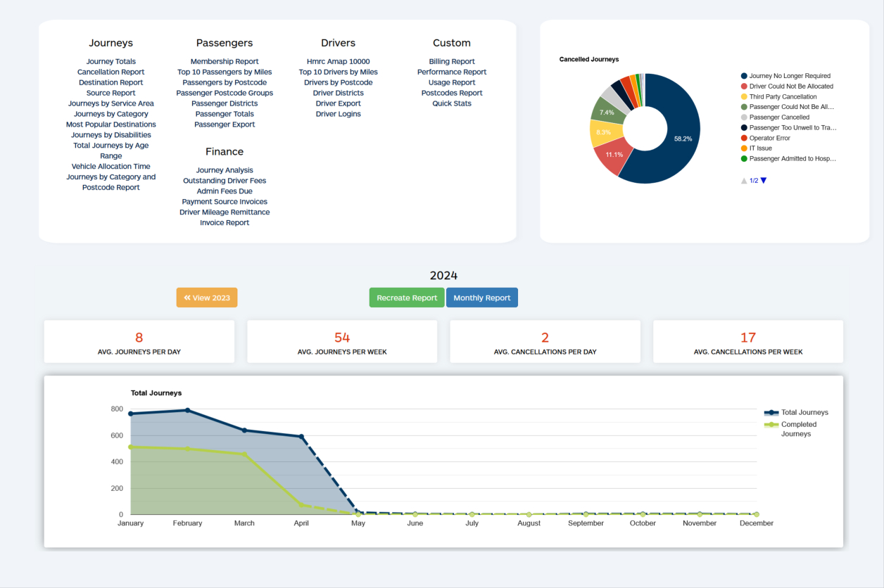This screenshot has height=588, width=884.
Task: Show next page of pie chart legend
Action: (763, 180)
